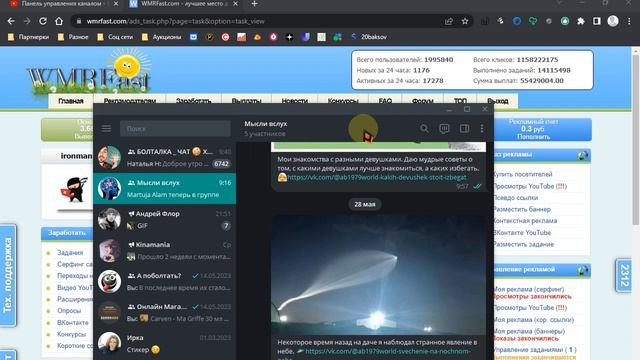The height and width of the screenshot is (360, 640).
Task: Open discussion comments icon in chat header
Action: click(x=444, y=129)
